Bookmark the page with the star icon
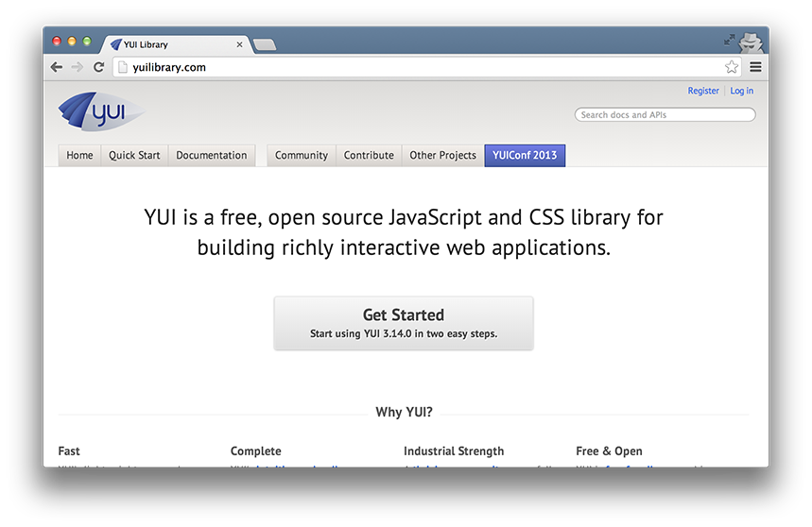This screenshot has height=527, width=812. click(x=732, y=67)
